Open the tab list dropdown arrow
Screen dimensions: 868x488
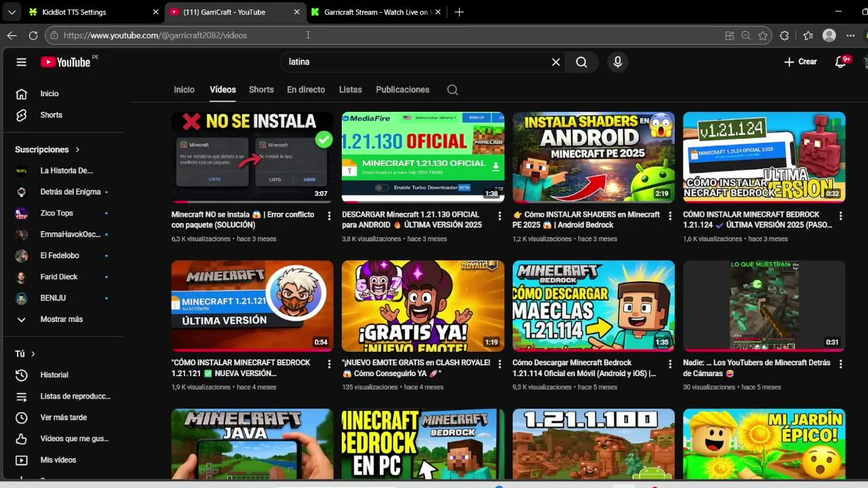12,12
